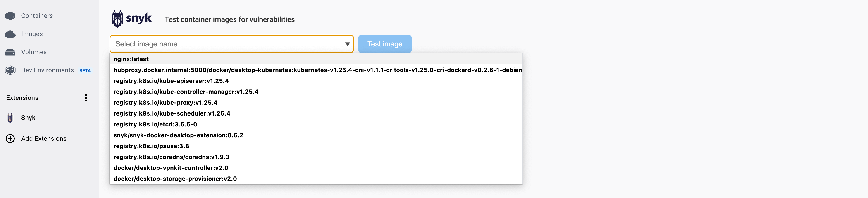Click the Snyk logo in header
The width and height of the screenshot is (868, 198).
tap(132, 19)
